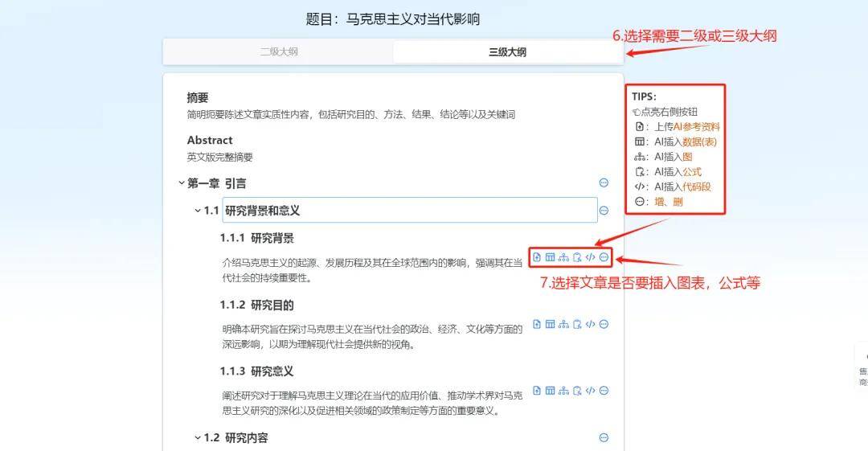Viewport: 868px width, 451px height.
Task: Select the 1.1.1 研究背景 heading
Action: (257, 238)
